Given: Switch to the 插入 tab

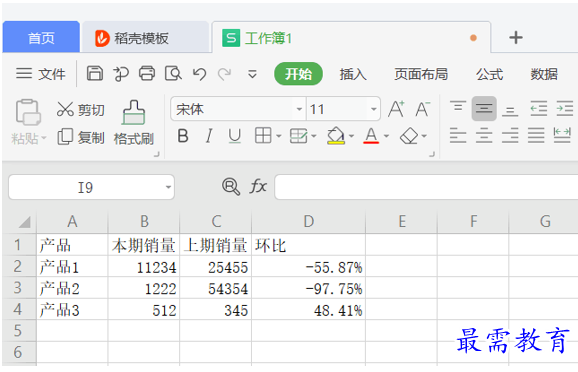Looking at the screenshot, I should click(x=353, y=74).
